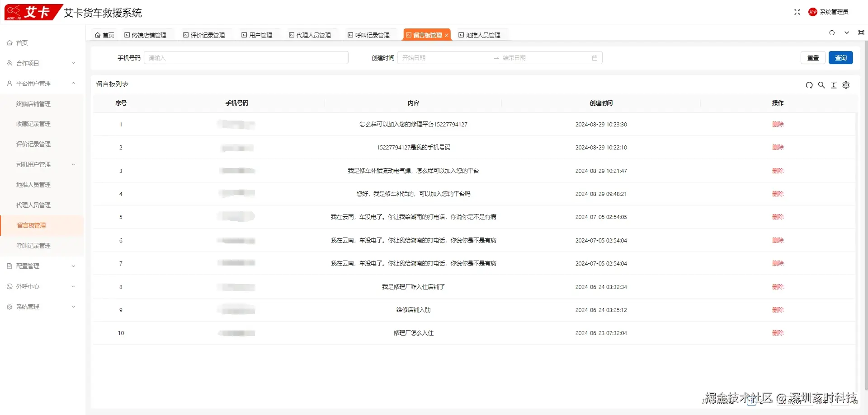Select the message text 修理厂怎么入住
Image resolution: width=868 pixels, height=415 pixels.
point(413,333)
